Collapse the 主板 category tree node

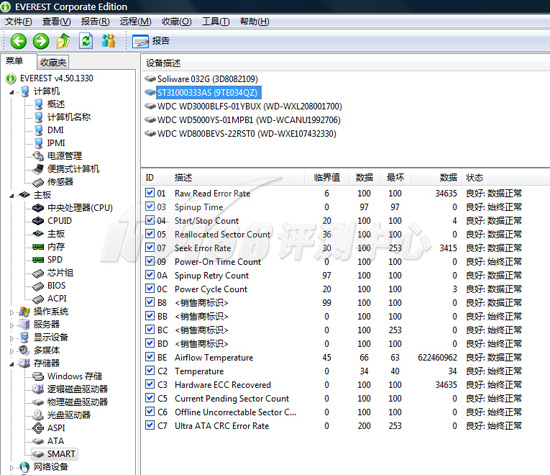[12, 195]
